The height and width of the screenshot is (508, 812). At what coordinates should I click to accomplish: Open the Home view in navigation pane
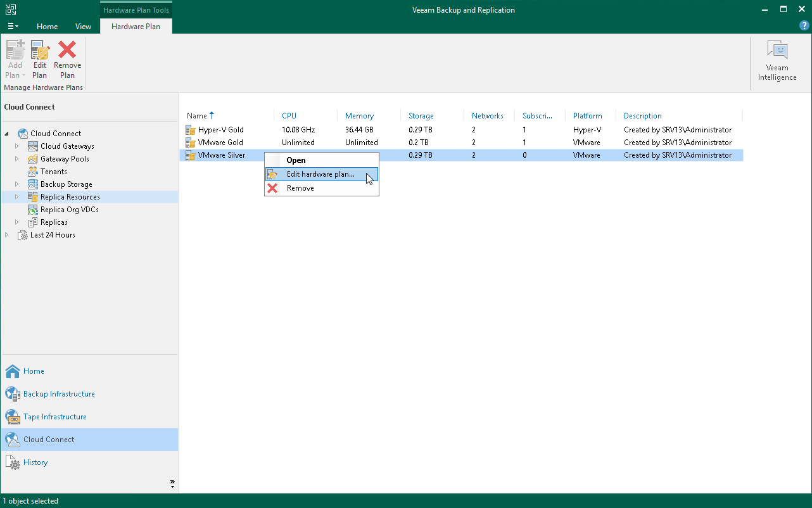pyautogui.click(x=34, y=371)
